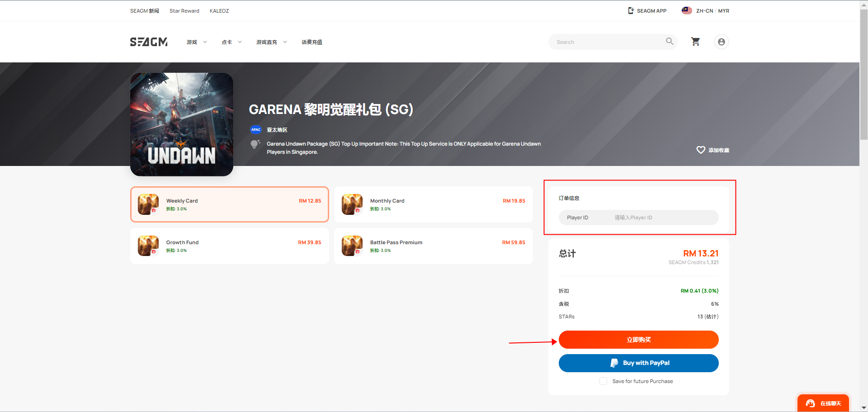Click the total price RM 13.21
This screenshot has height=412, width=868.
[701, 253]
